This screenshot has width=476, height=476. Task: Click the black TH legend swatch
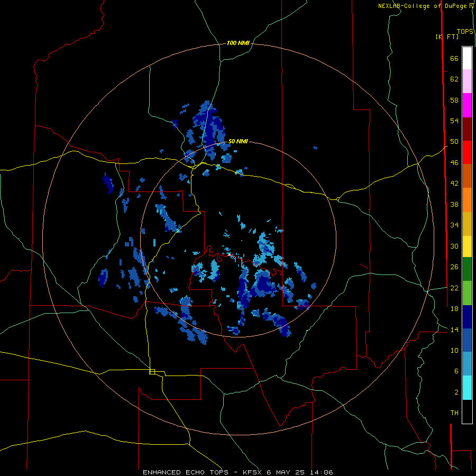467,411
